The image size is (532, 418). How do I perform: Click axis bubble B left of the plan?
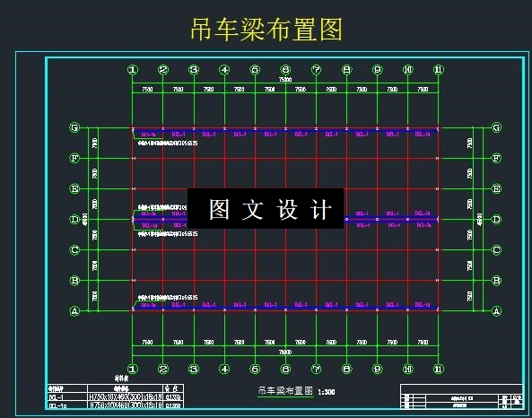pos(74,281)
